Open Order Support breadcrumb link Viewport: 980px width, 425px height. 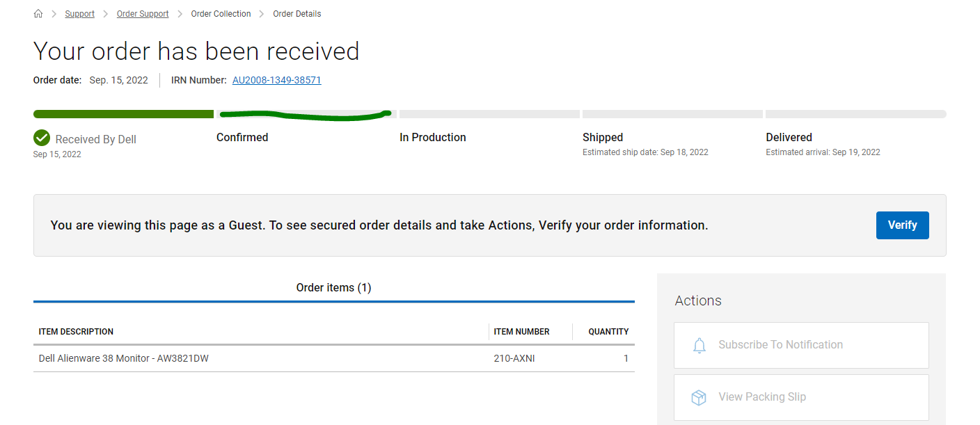point(143,14)
